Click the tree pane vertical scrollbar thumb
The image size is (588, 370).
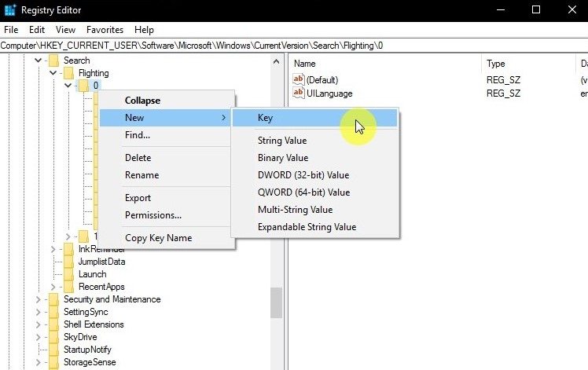pyautogui.click(x=276, y=302)
